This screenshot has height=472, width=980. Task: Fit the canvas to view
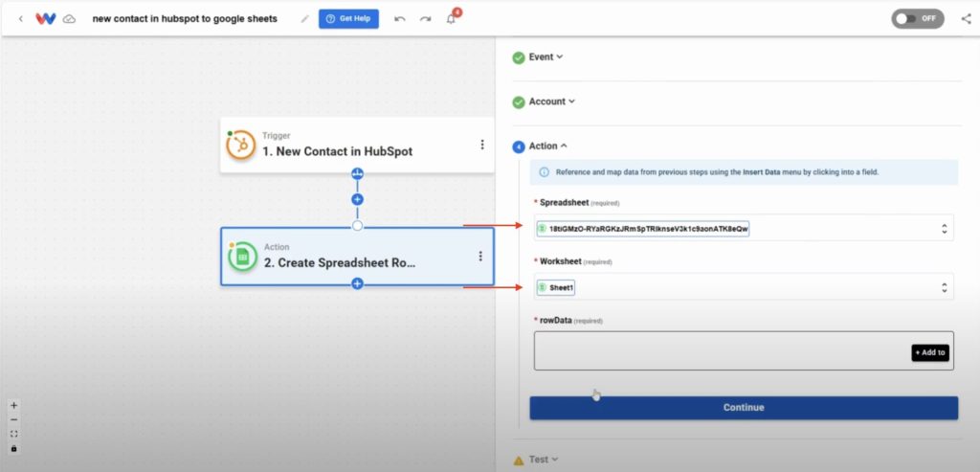click(x=13, y=434)
